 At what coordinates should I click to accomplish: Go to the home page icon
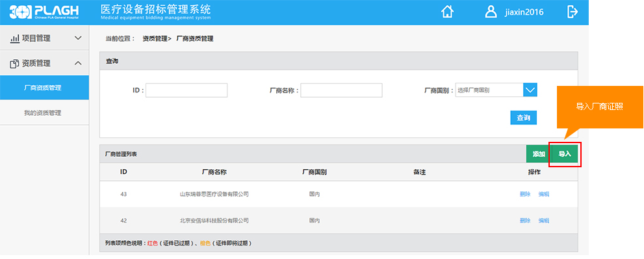tap(447, 12)
